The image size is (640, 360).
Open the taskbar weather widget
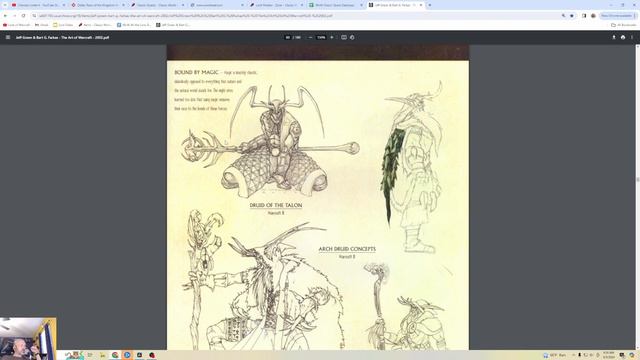click(555, 355)
